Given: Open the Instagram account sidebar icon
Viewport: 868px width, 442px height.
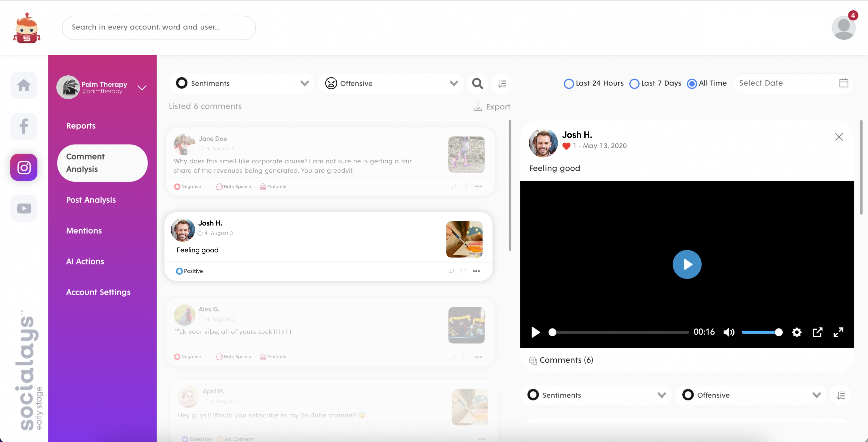Looking at the screenshot, I should 24,167.
